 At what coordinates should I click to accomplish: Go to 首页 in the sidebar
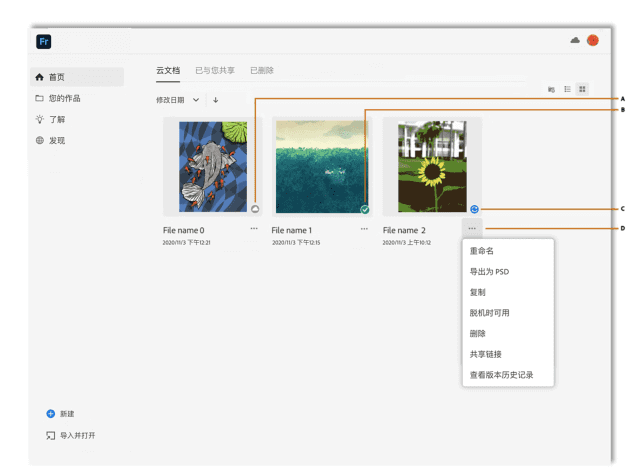tap(77, 77)
